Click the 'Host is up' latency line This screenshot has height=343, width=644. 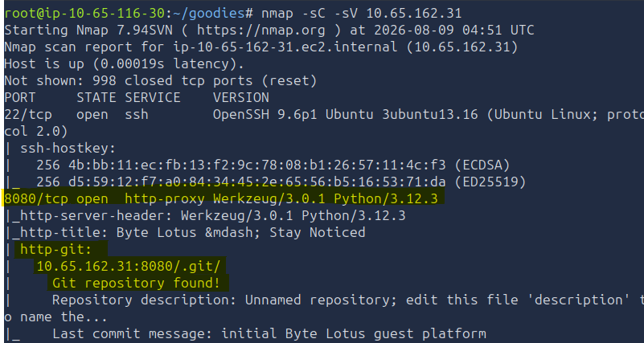pyautogui.click(x=124, y=64)
